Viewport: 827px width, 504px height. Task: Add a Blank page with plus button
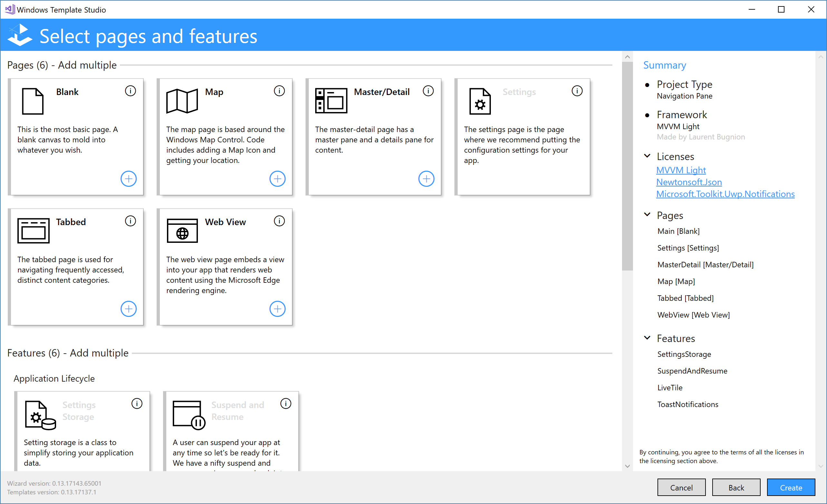point(129,179)
